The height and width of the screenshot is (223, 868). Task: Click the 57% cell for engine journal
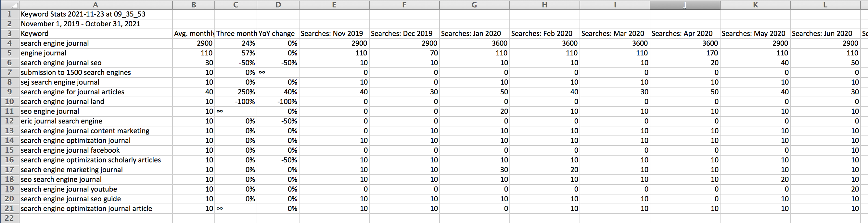pos(236,53)
